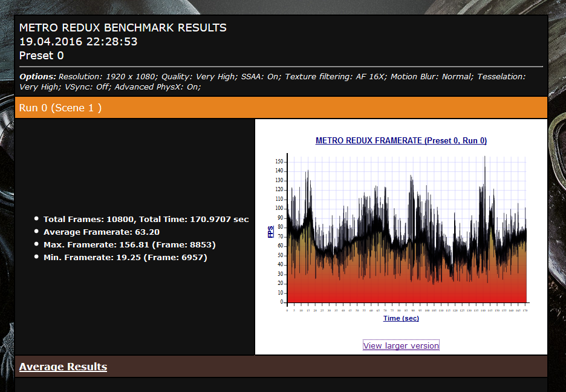Click the Options line with Resolution 1920 x 1080
The width and height of the screenshot is (566, 392).
coord(273,76)
